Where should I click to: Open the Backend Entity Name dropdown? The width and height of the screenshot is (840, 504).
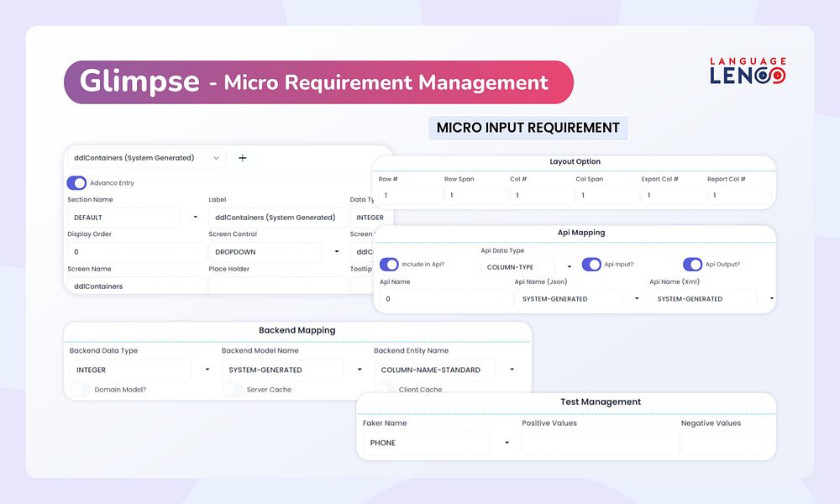pyautogui.click(x=445, y=370)
